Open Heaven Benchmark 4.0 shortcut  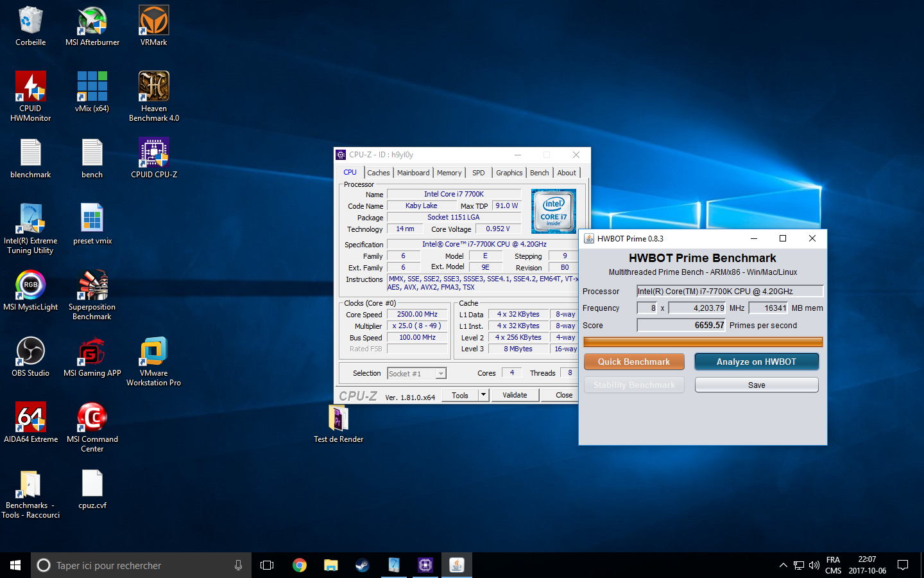click(x=154, y=96)
